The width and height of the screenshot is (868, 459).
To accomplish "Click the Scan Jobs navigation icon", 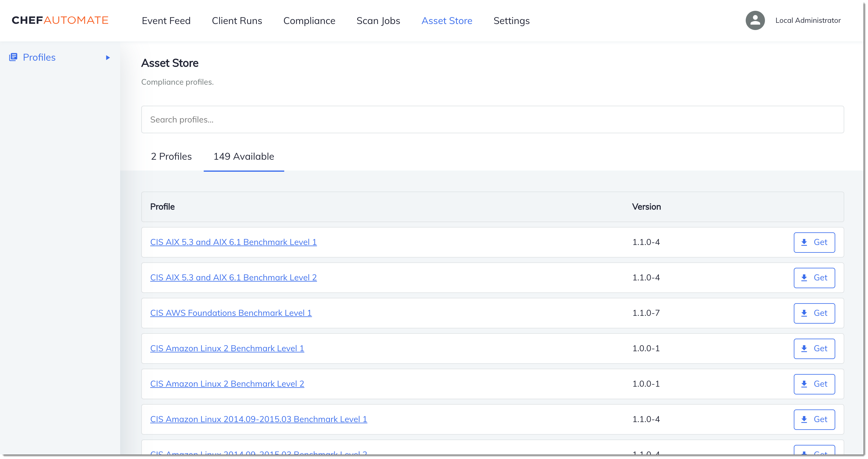I will click(x=378, y=21).
